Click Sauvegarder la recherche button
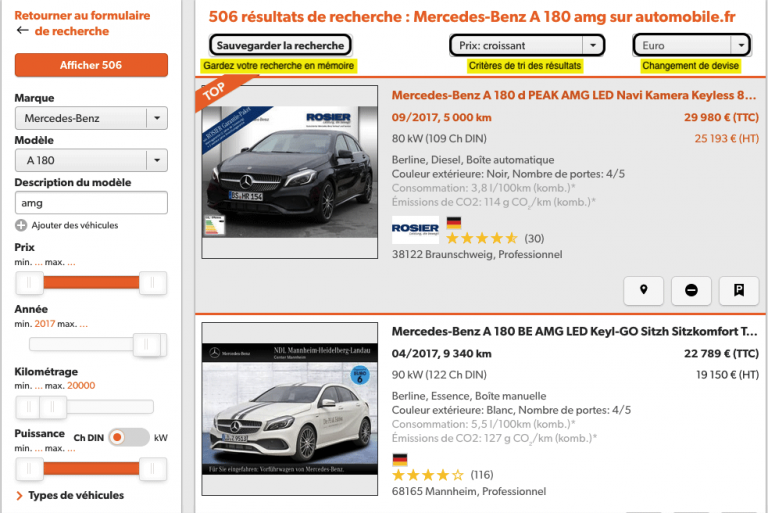 pyautogui.click(x=280, y=45)
